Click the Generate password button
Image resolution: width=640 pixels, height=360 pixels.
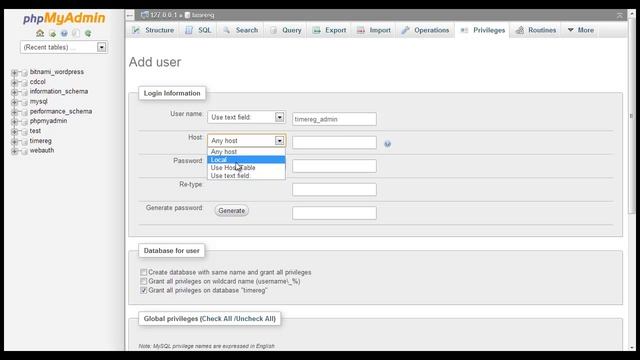click(x=231, y=211)
